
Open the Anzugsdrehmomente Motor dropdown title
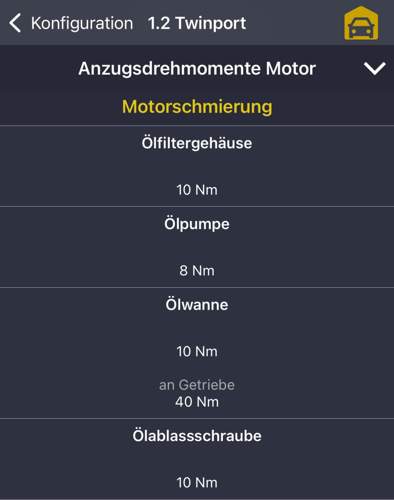click(197, 69)
